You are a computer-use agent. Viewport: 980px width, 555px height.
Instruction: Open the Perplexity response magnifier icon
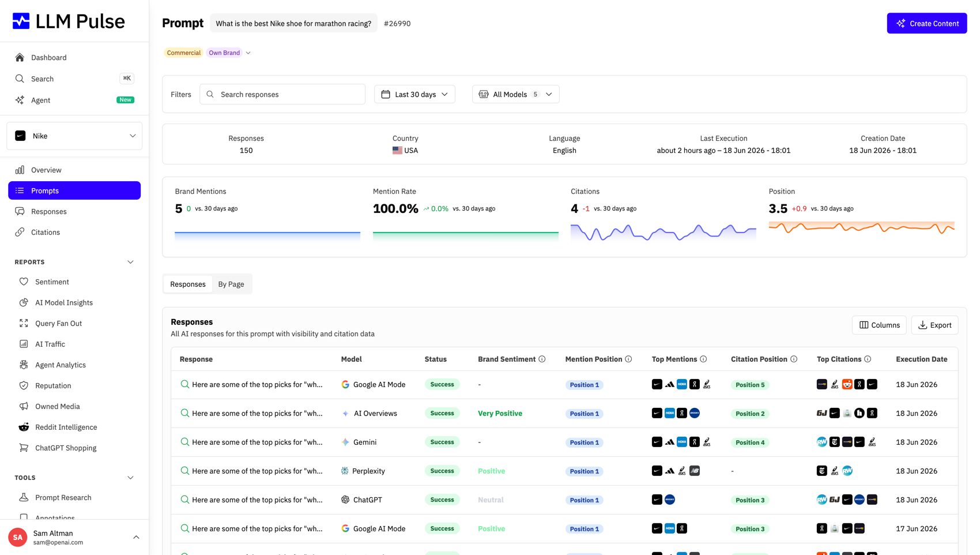pos(184,471)
